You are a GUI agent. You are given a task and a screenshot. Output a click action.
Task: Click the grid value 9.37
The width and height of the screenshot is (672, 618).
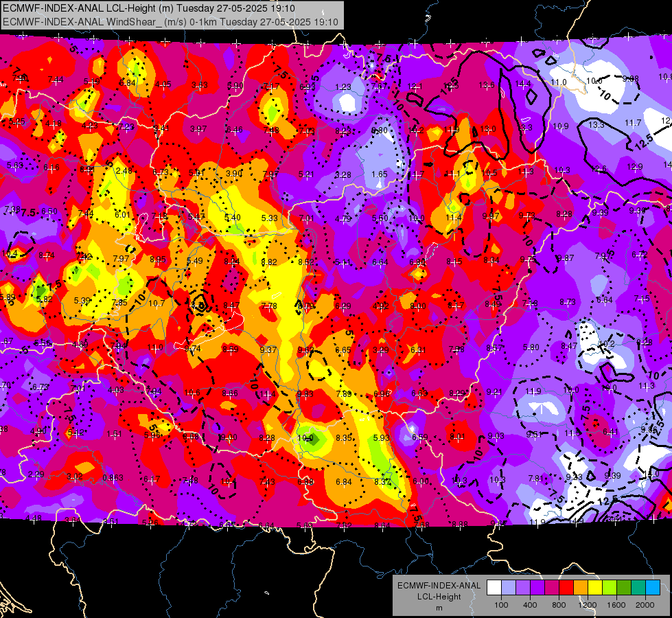tap(268, 350)
